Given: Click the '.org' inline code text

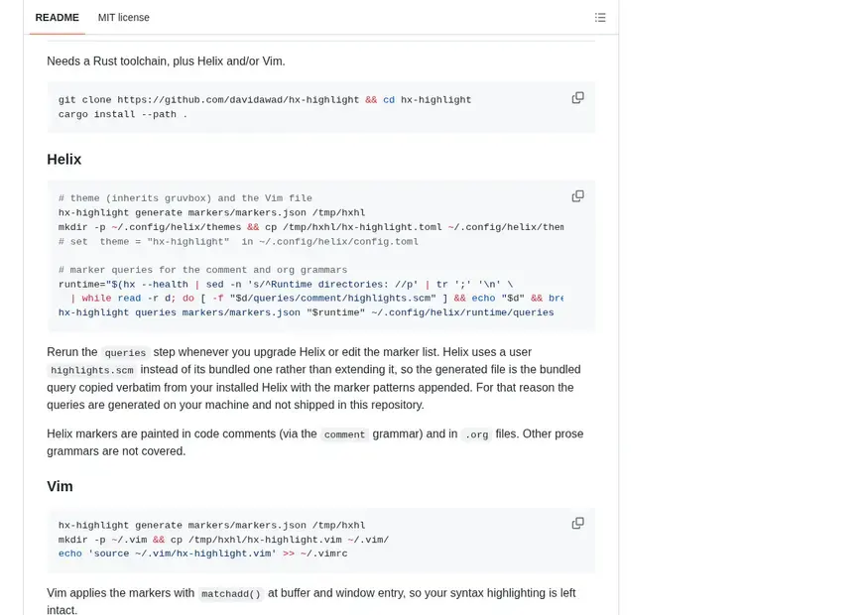Looking at the screenshot, I should pos(476,434).
